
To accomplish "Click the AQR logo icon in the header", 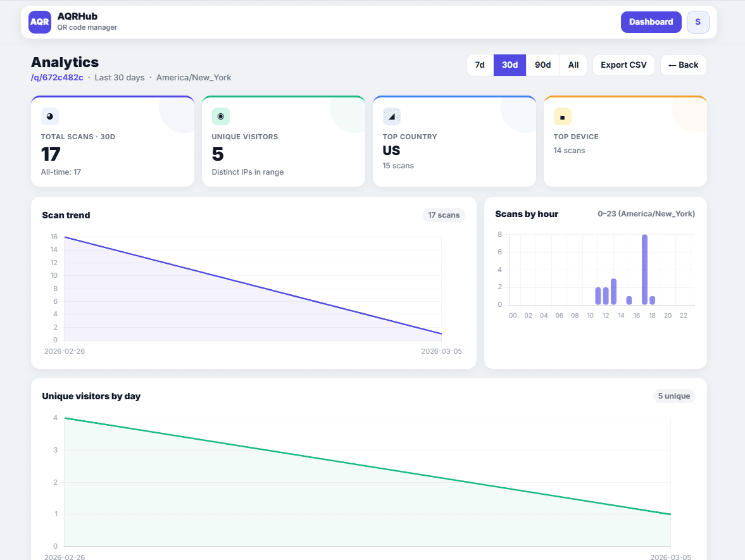I will [x=39, y=22].
